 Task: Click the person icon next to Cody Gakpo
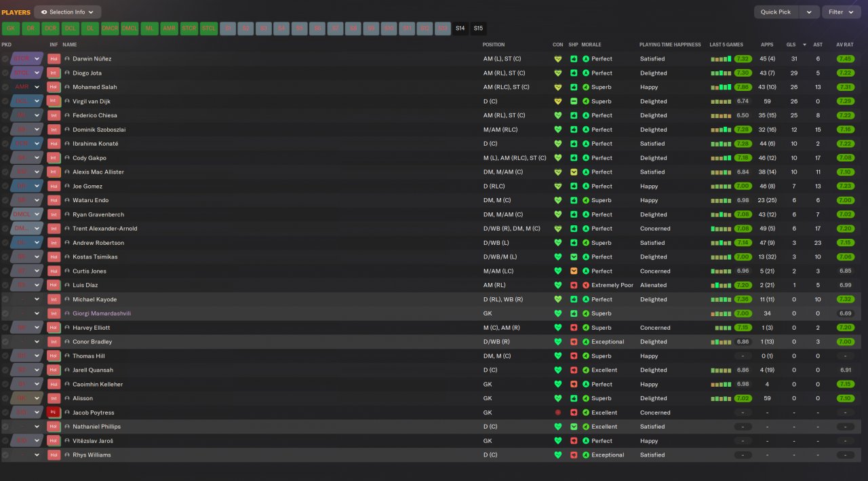(x=67, y=158)
